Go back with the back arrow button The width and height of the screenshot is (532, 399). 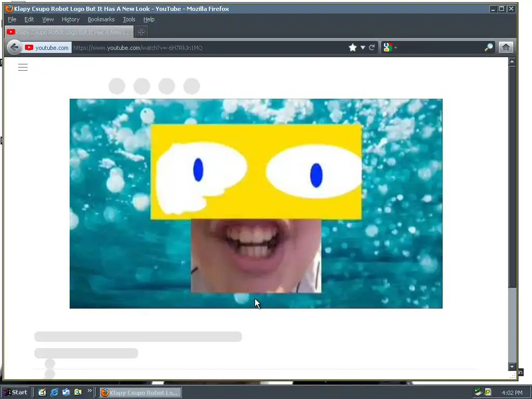point(14,47)
